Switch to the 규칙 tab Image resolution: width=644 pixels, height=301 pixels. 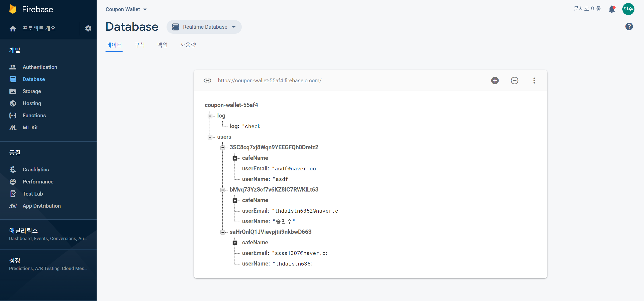click(140, 45)
